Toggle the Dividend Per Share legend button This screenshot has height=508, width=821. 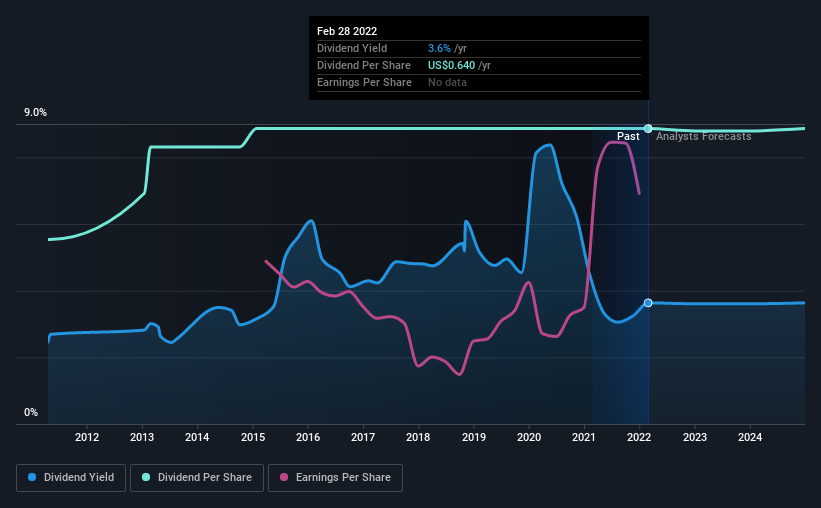click(197, 478)
